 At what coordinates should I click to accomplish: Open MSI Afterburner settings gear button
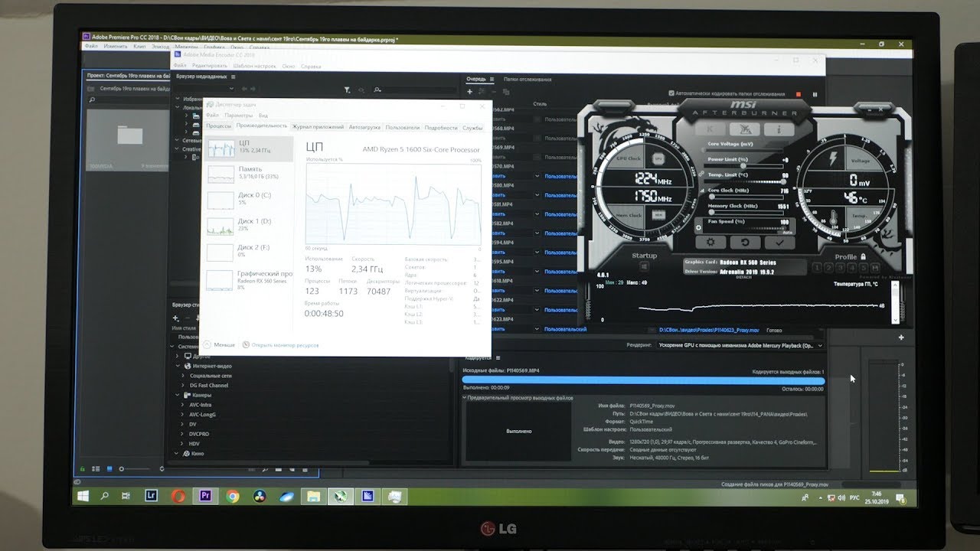711,243
